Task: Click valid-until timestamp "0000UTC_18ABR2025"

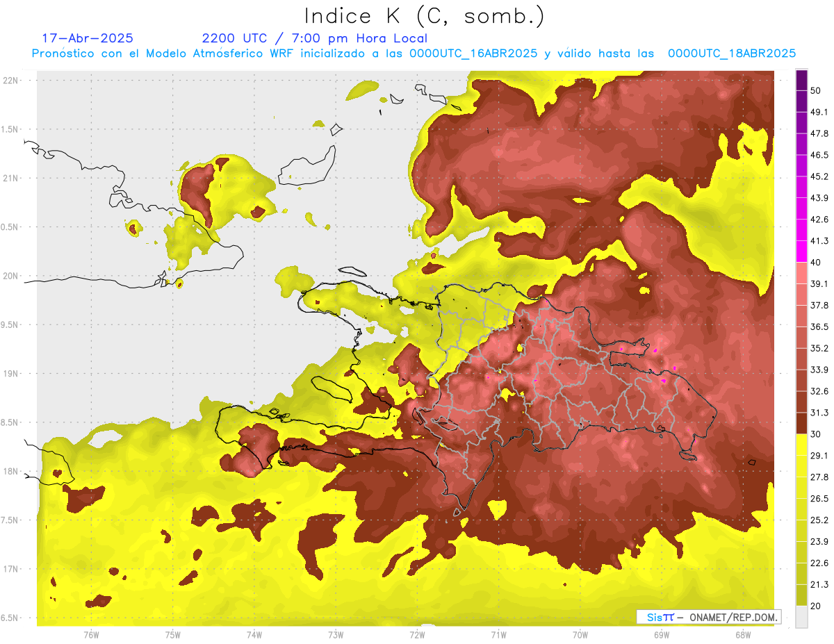Action: click(732, 53)
